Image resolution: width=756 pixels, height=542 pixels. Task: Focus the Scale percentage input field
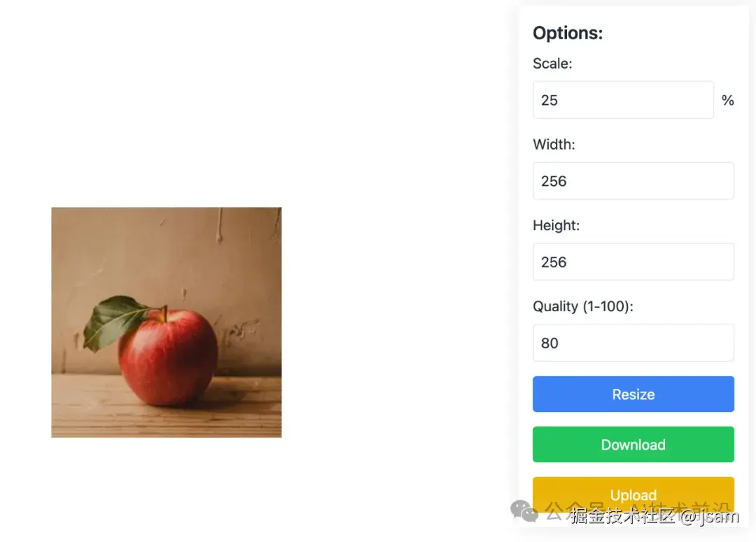click(x=623, y=100)
